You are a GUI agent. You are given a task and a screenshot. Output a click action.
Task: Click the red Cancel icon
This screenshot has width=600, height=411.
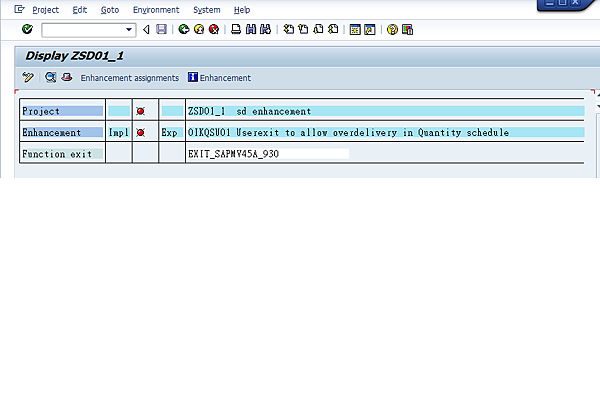(214, 29)
